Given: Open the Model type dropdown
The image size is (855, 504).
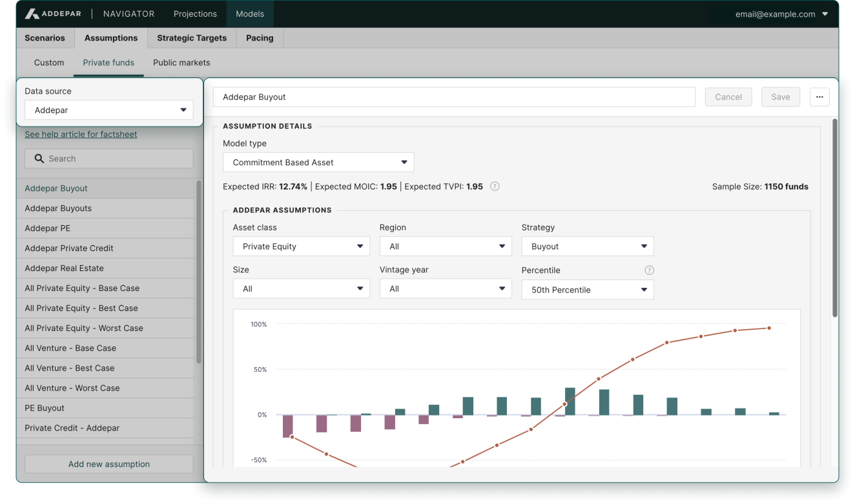Looking at the screenshot, I should point(318,163).
